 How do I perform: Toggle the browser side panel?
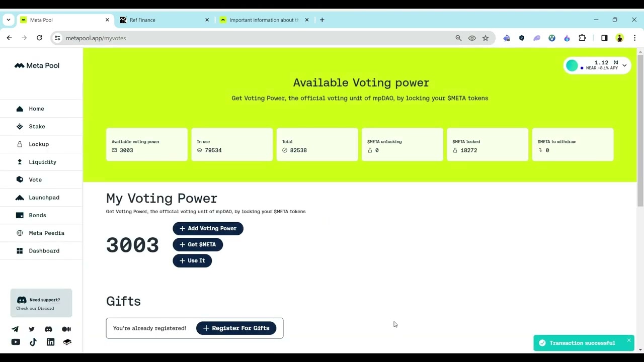604,38
